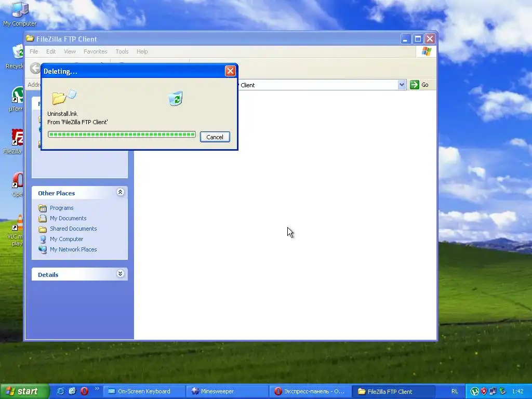Launch Opera from Quick Launch
Image resolution: width=532 pixels, height=399 pixels.
[84, 391]
